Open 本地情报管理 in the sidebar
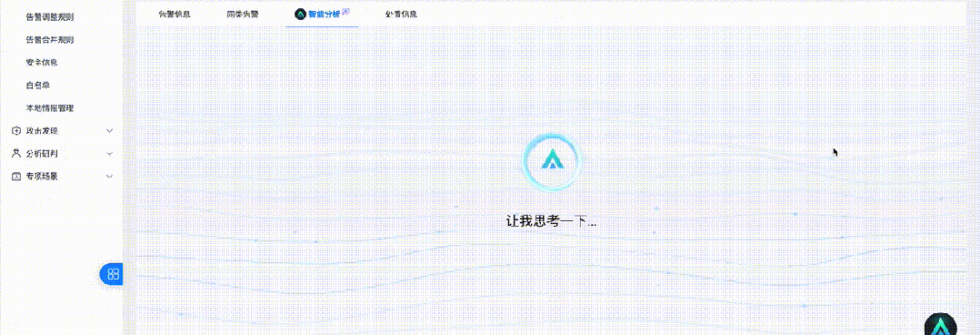 50,108
